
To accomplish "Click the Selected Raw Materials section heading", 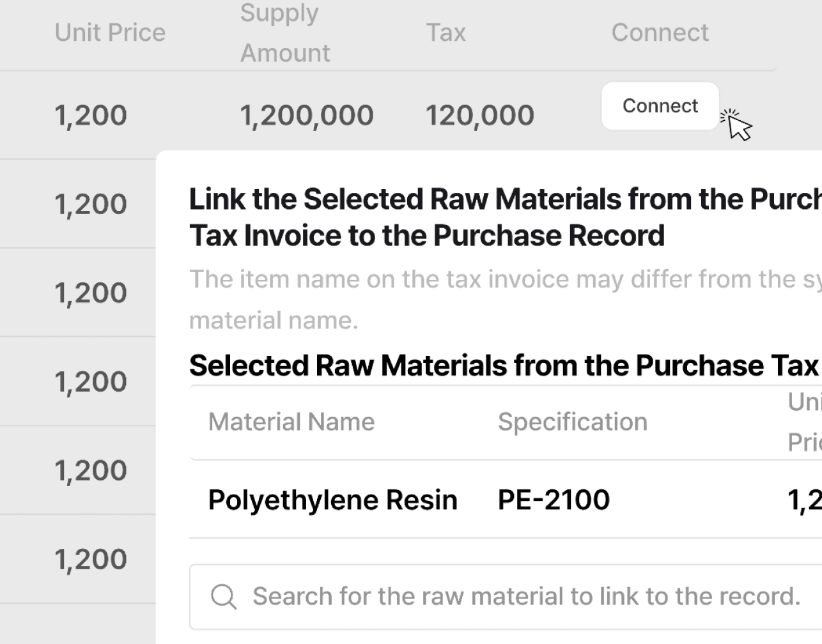I will [504, 366].
